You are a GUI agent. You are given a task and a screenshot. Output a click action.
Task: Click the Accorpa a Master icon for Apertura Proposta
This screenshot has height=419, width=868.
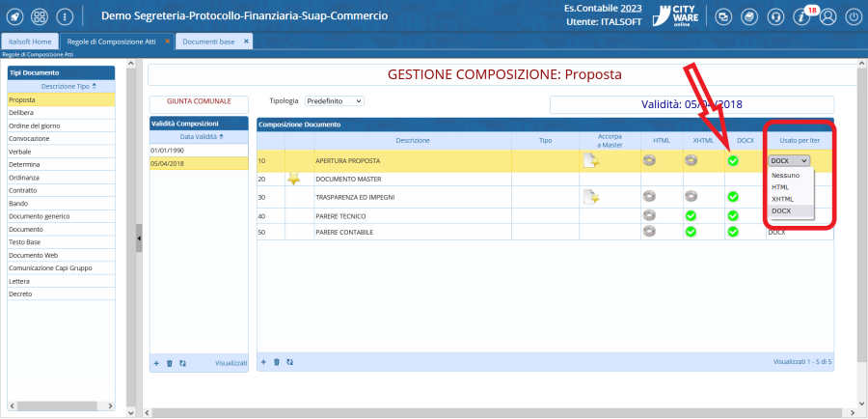pos(590,160)
